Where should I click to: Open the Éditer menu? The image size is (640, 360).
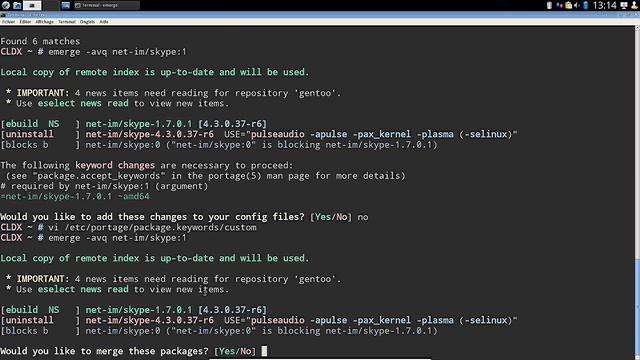click(25, 22)
